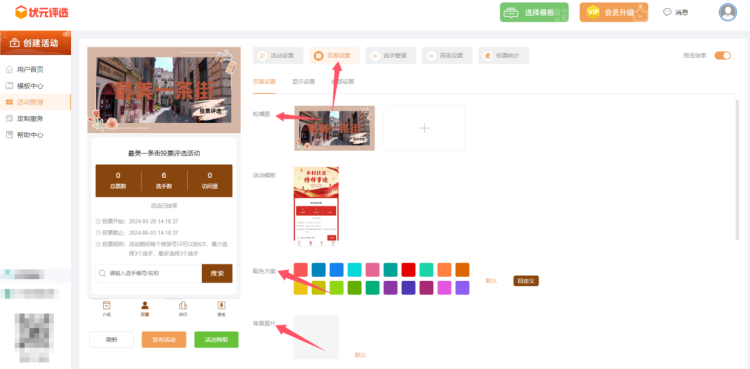Pick the lime green color swatch
This screenshot has height=369, width=750.
click(x=336, y=288)
